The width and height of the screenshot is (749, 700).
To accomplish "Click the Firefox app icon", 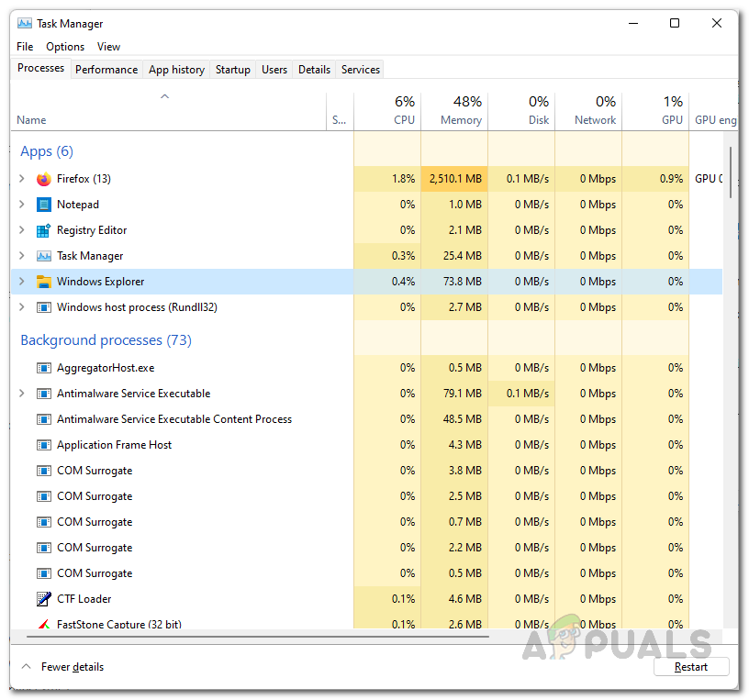I will pos(43,179).
